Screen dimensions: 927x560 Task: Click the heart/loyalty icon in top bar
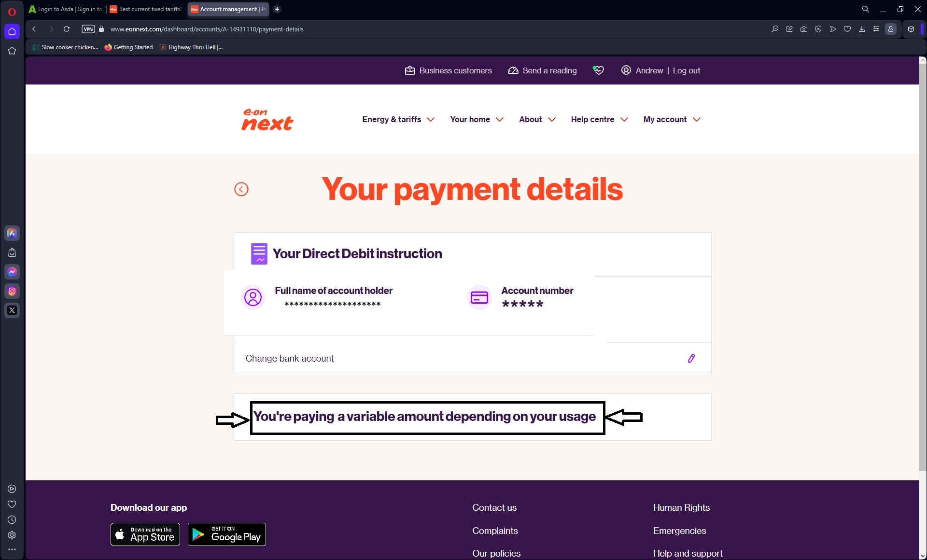(x=597, y=70)
